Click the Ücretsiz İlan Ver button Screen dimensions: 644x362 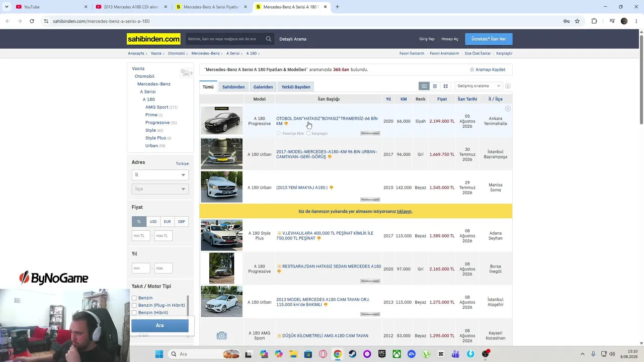click(489, 39)
